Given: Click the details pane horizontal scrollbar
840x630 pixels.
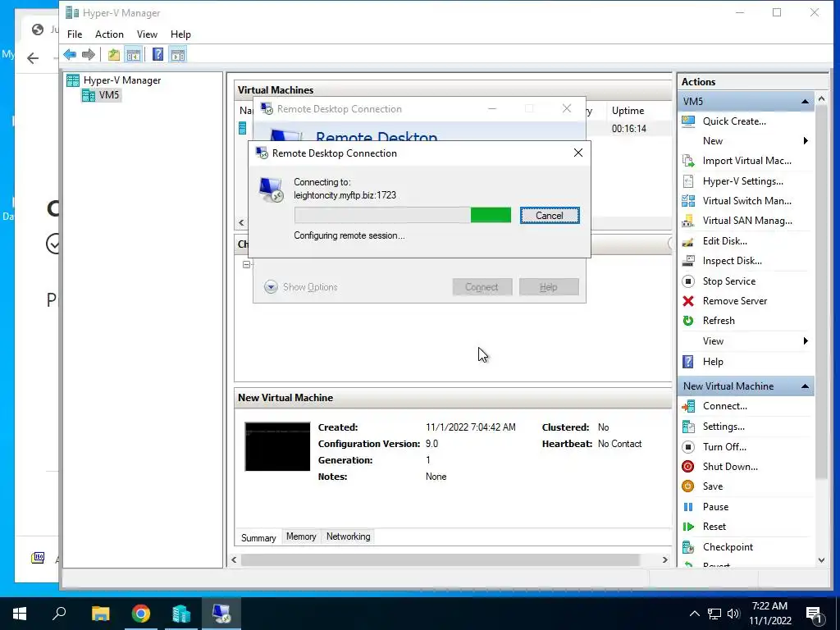Looking at the screenshot, I should click(440, 559).
